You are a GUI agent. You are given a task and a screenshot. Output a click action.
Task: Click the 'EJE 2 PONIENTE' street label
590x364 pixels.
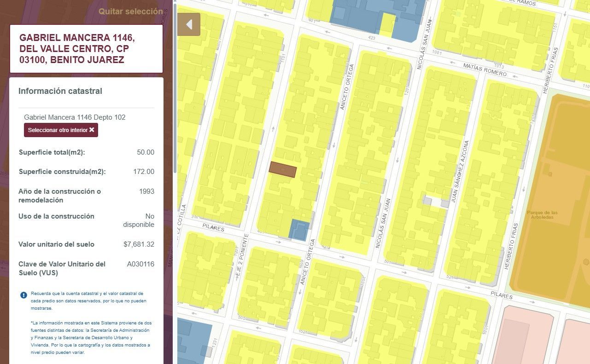(x=241, y=255)
